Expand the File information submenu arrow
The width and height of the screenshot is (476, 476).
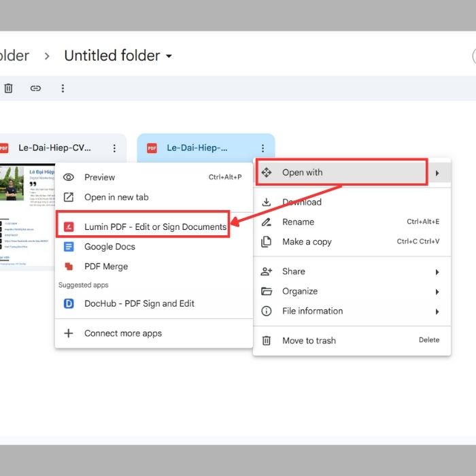[437, 311]
